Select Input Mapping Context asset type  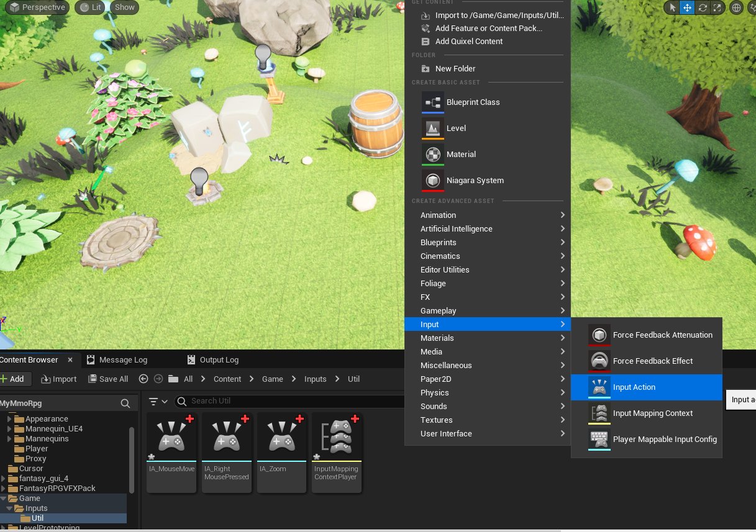(x=647, y=413)
